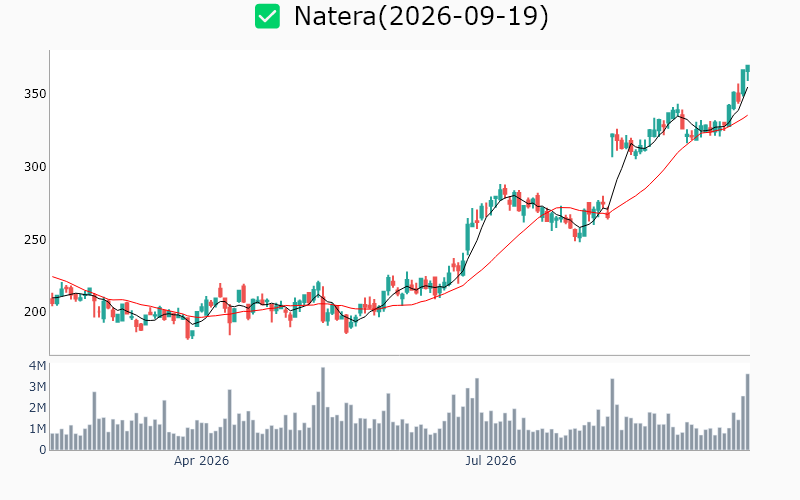
Task: Click the early July peak candlestick near 285
Action: pos(500,192)
